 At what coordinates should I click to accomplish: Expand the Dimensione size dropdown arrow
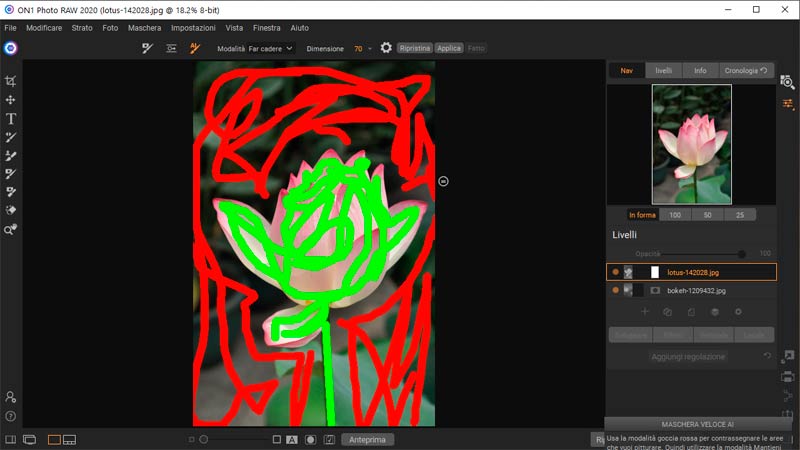(x=370, y=48)
